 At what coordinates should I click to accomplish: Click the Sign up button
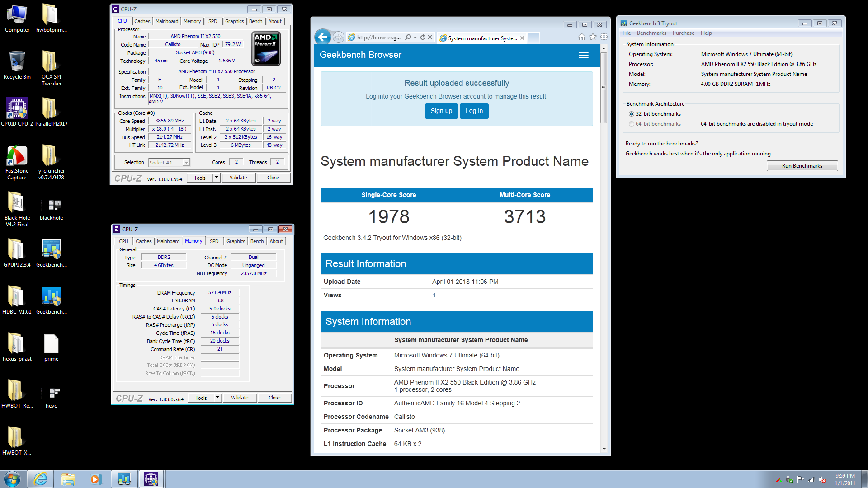pyautogui.click(x=441, y=111)
